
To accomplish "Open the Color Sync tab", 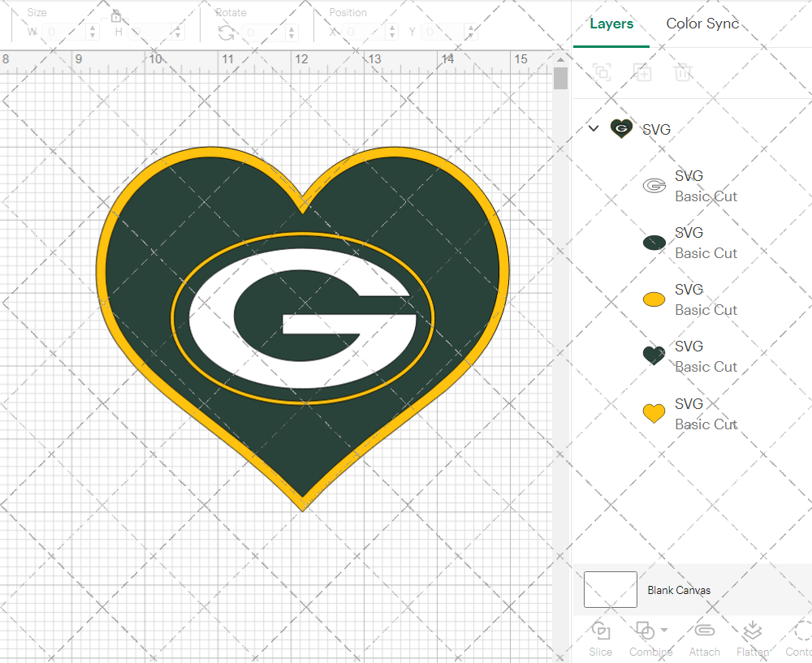I will [x=702, y=24].
